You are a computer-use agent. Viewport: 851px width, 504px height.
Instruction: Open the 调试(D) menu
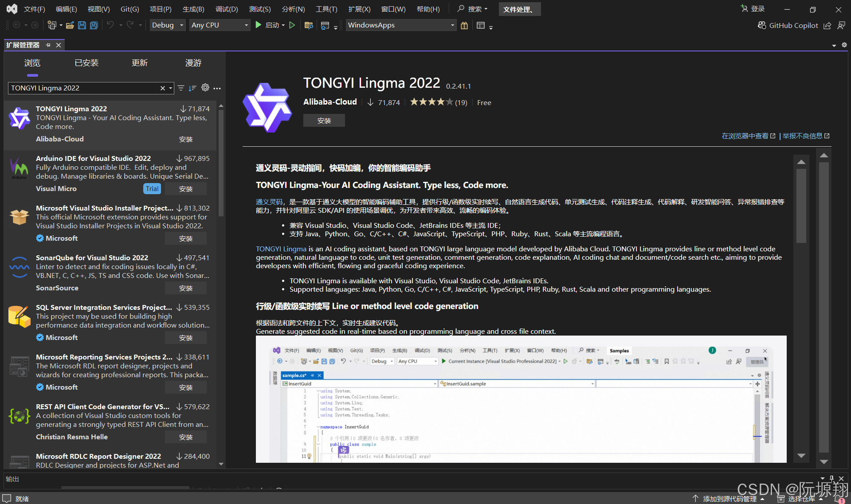click(x=227, y=9)
